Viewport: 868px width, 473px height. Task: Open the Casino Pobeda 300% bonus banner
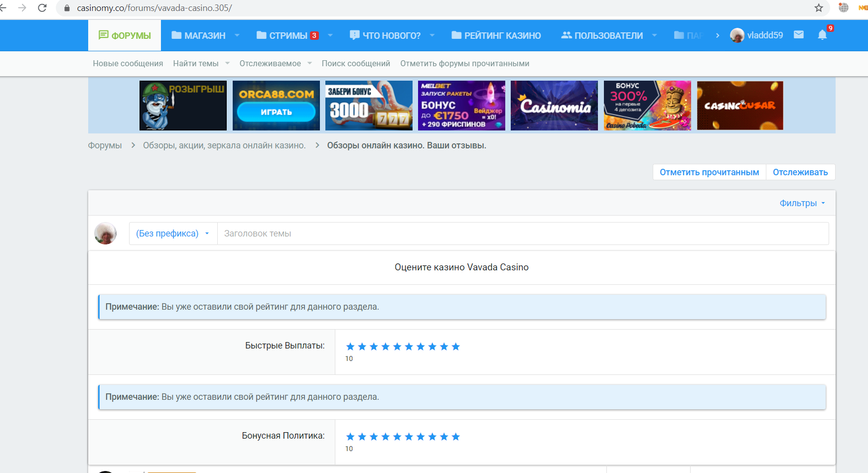[x=647, y=106]
